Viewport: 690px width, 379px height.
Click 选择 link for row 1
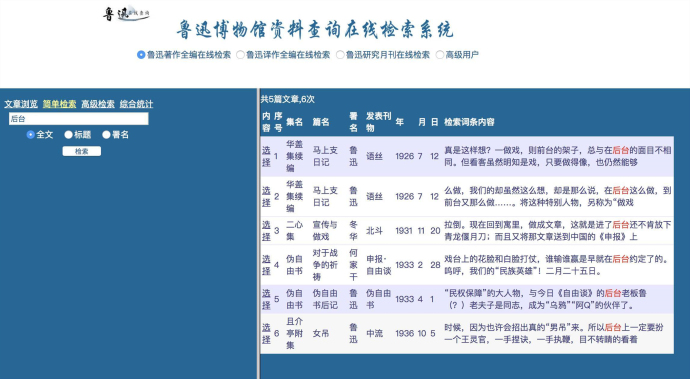(x=266, y=156)
